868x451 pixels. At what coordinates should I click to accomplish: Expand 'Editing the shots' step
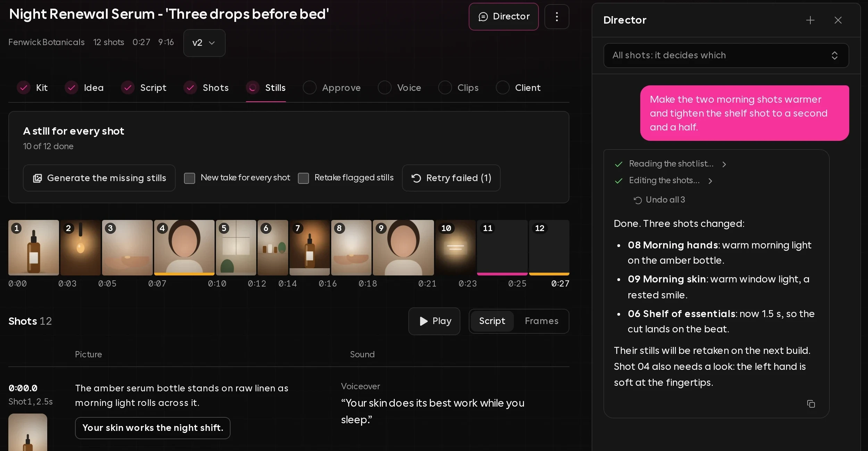tap(664, 180)
